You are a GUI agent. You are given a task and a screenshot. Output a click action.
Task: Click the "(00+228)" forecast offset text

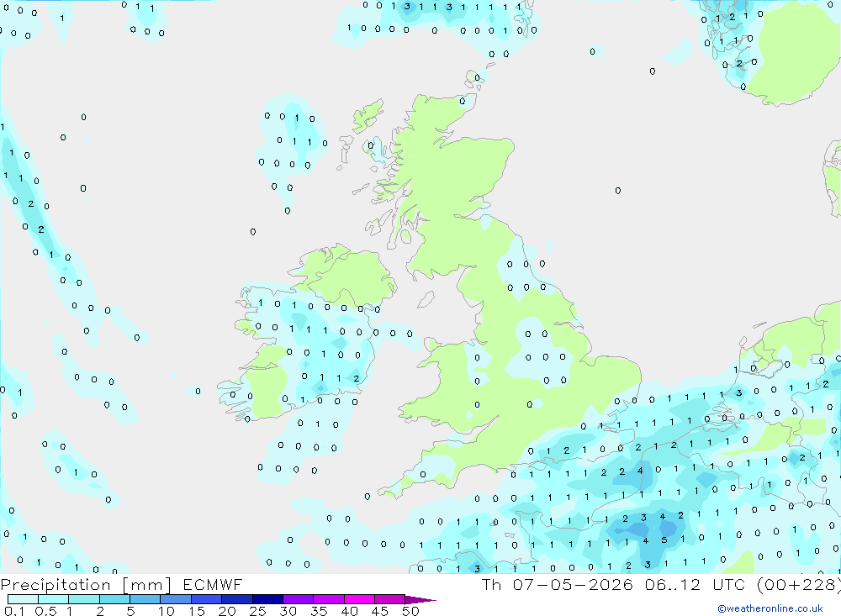[799, 584]
